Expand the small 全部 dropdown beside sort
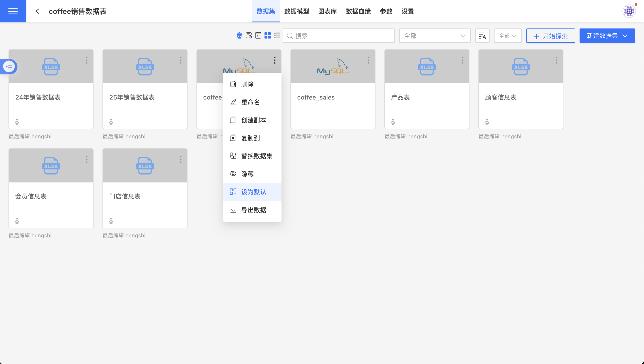Image resolution: width=644 pixels, height=364 pixels. point(508,36)
